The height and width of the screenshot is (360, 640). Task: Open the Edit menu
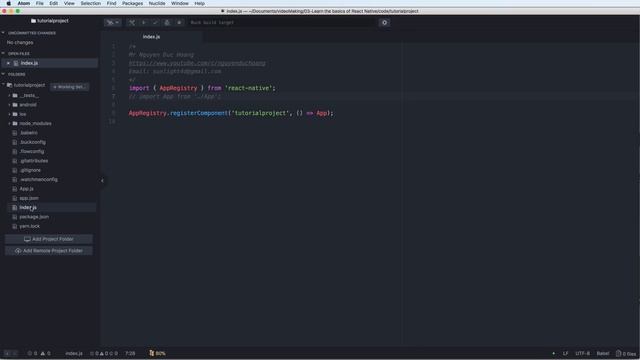click(53, 3)
